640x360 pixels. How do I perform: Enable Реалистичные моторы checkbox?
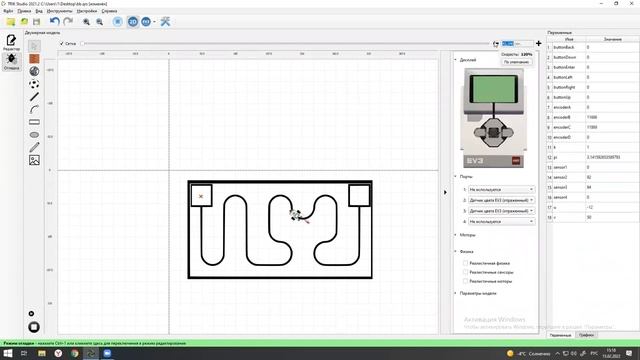pyautogui.click(x=465, y=281)
